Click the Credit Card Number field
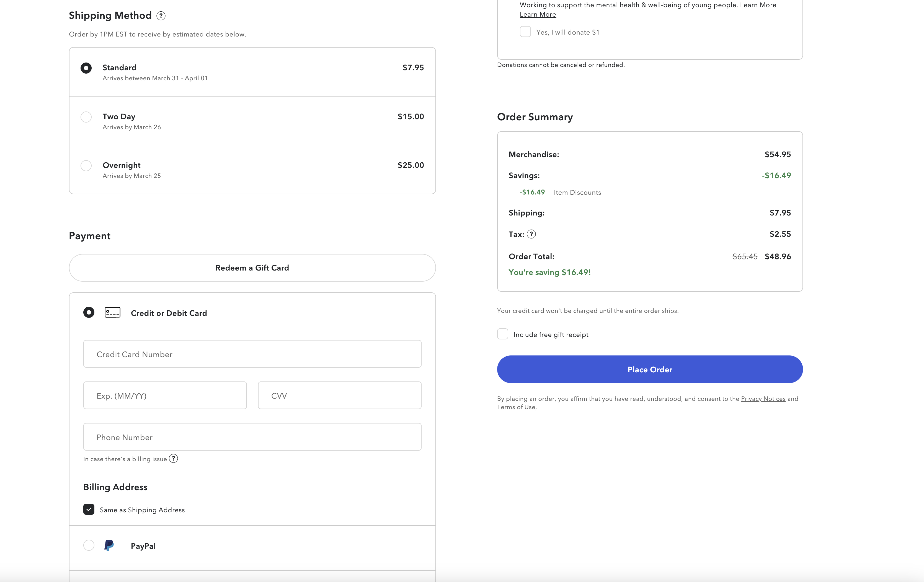Viewport: 924px width, 582px height. pos(252,354)
